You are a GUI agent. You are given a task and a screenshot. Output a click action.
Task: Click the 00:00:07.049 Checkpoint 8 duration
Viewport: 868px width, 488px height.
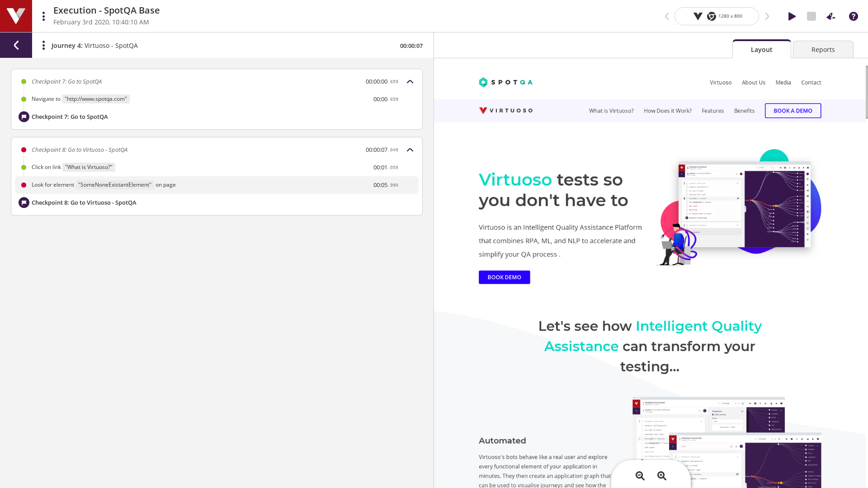[382, 150]
